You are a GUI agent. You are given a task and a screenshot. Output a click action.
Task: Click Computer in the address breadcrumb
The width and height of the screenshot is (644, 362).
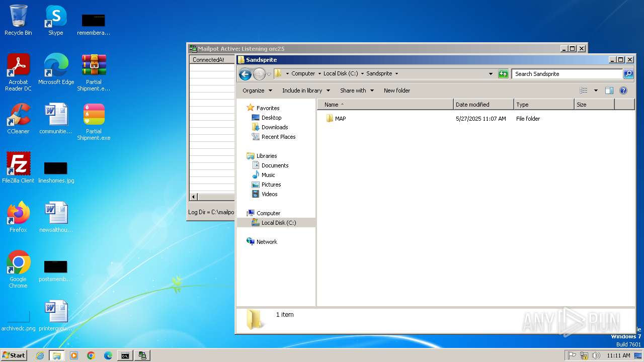[x=303, y=73]
